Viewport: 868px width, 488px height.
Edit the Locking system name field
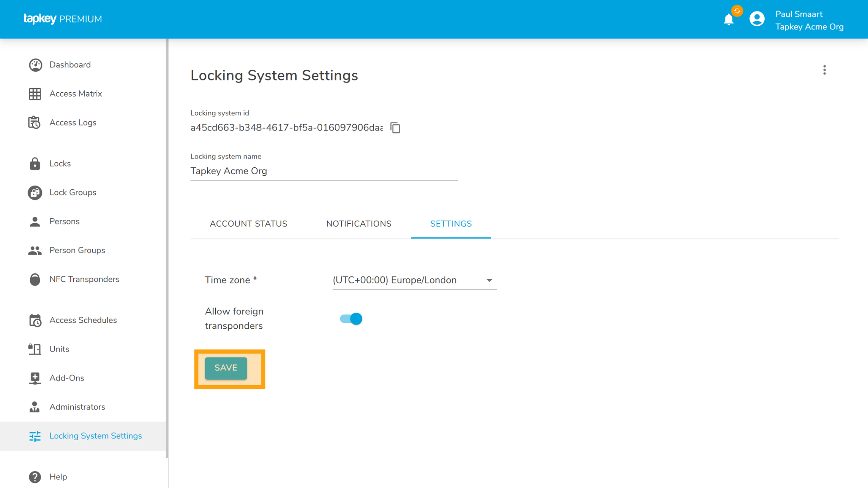click(x=324, y=171)
